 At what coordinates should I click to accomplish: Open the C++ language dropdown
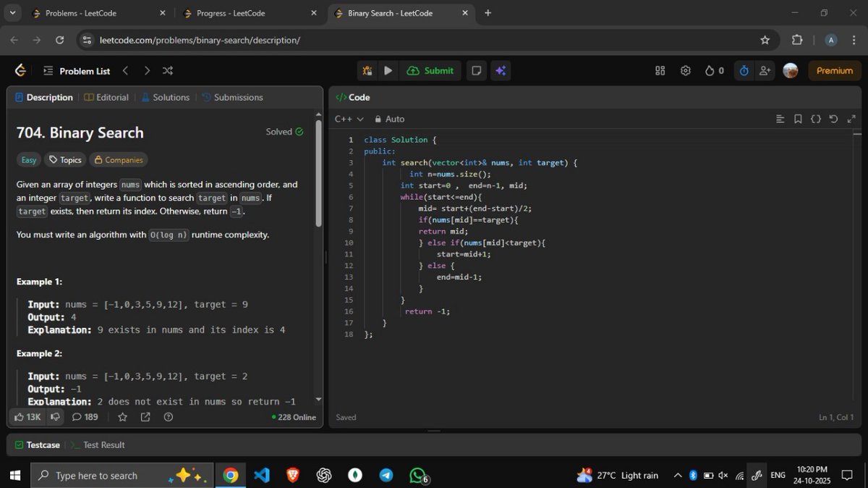click(x=348, y=119)
